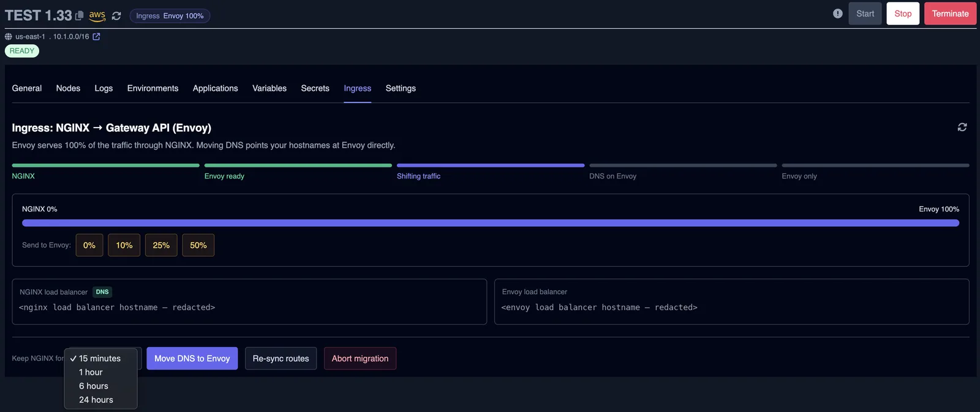Viewport: 980px width, 412px height.
Task: Click the Ingress Envoy 100% badge
Action: (170, 16)
